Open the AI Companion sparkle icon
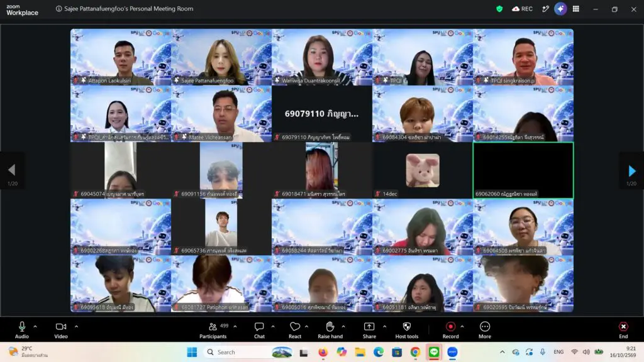This screenshot has width=644, height=362. 560,9
